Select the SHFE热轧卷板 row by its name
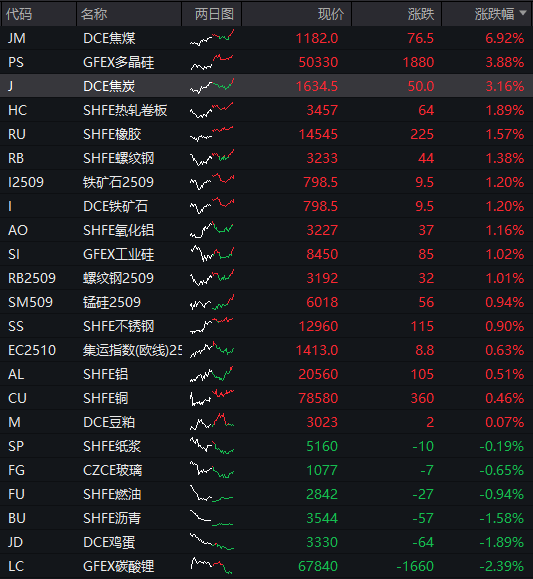Viewport: 533px width, 579px height. pos(125,110)
